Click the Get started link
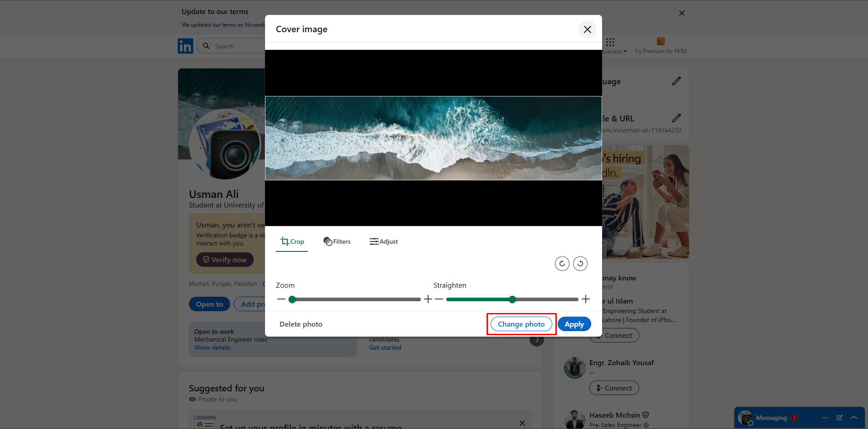This screenshot has width=868, height=429. pyautogui.click(x=385, y=348)
